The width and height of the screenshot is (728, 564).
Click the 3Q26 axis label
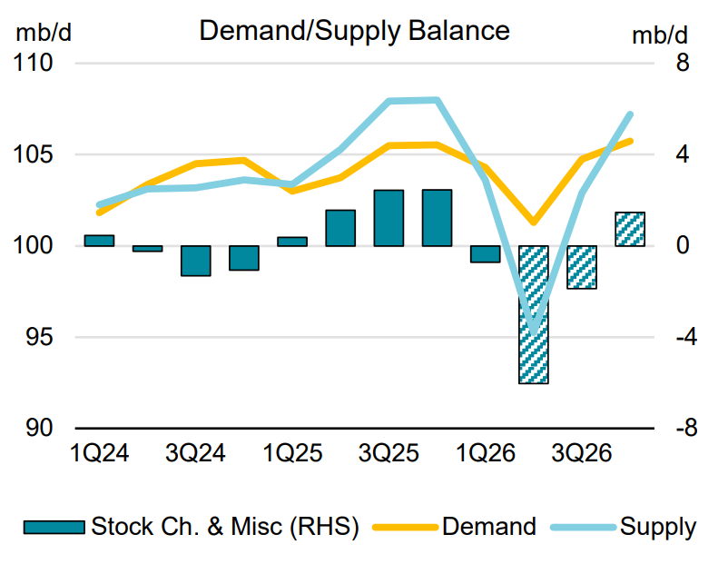pyautogui.click(x=582, y=453)
